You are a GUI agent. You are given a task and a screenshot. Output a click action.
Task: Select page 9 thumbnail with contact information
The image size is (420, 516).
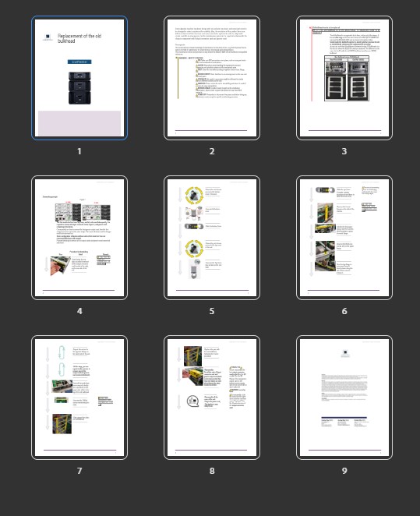tap(344, 398)
